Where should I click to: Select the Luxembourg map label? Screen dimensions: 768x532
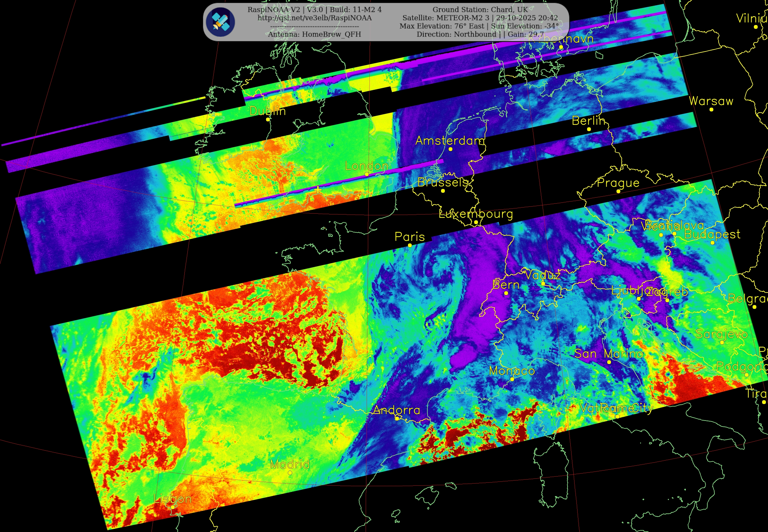(476, 214)
